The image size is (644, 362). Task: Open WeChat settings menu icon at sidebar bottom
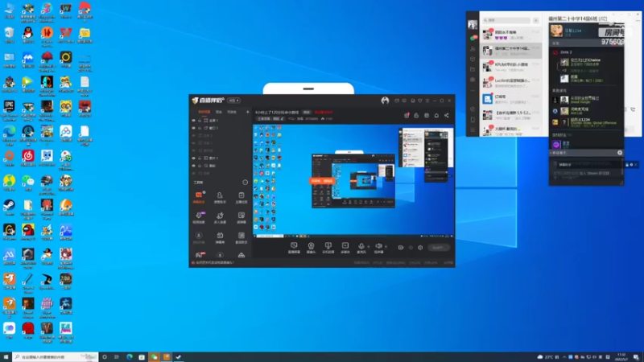click(x=473, y=130)
